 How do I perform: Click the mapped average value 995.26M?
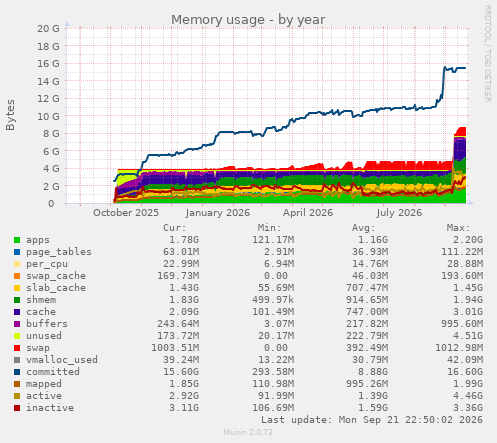[x=367, y=384]
